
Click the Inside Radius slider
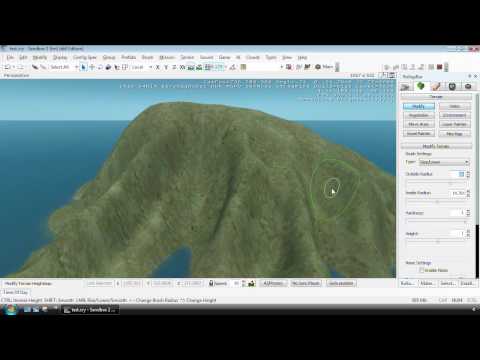click(x=436, y=202)
